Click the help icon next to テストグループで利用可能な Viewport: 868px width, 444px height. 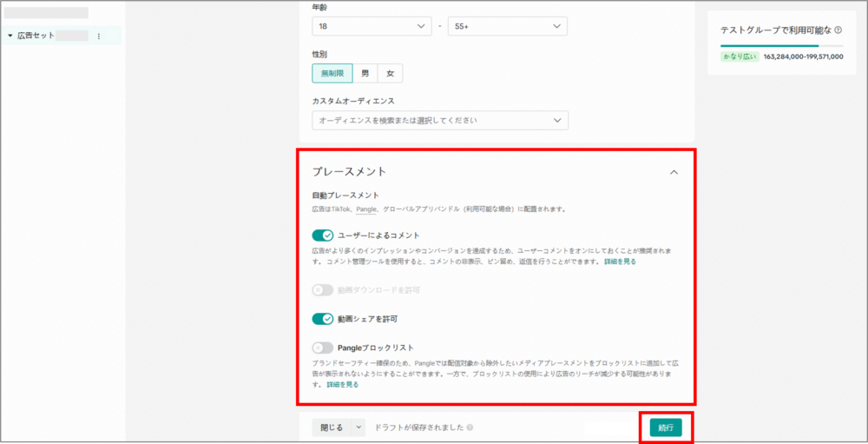[838, 30]
